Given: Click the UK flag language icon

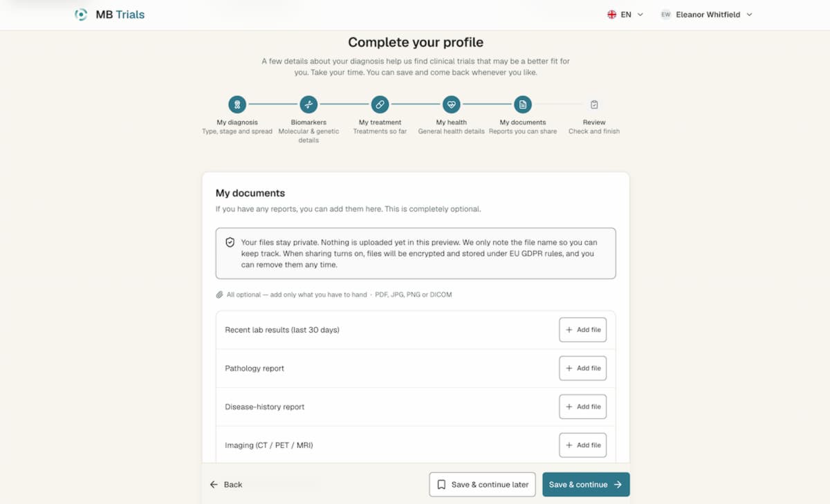Looking at the screenshot, I should point(611,15).
